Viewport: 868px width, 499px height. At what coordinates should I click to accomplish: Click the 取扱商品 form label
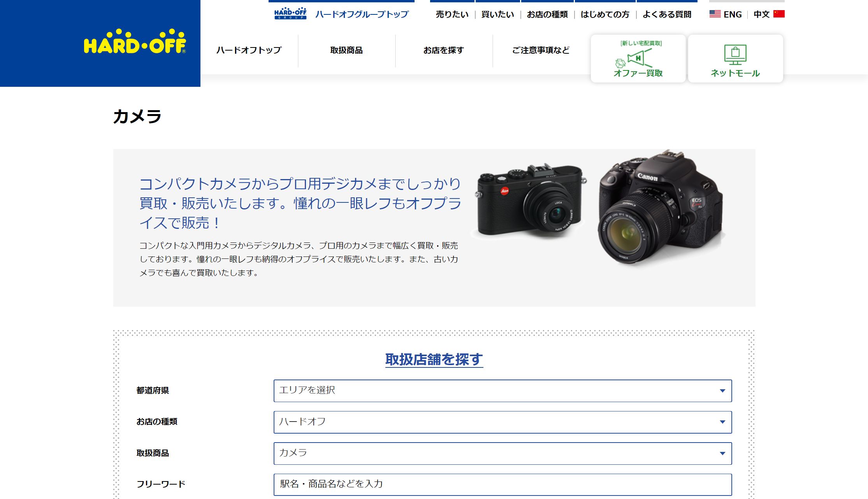(x=153, y=453)
